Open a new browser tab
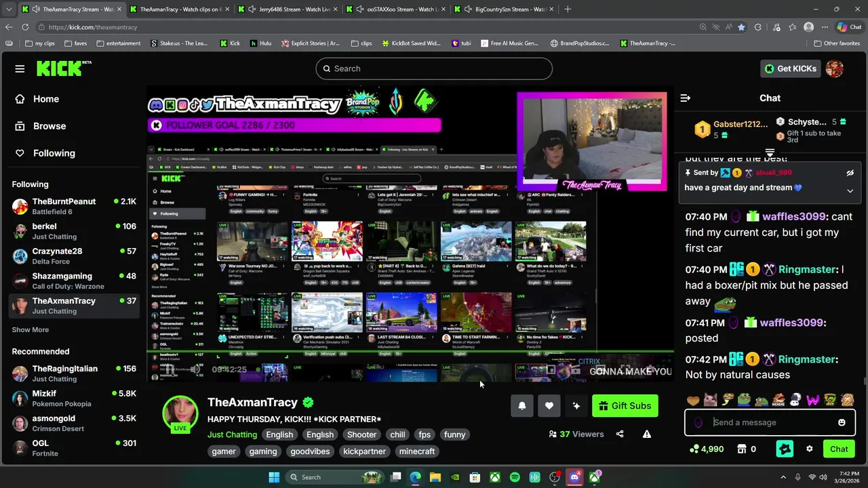The image size is (868, 488). 568,9
